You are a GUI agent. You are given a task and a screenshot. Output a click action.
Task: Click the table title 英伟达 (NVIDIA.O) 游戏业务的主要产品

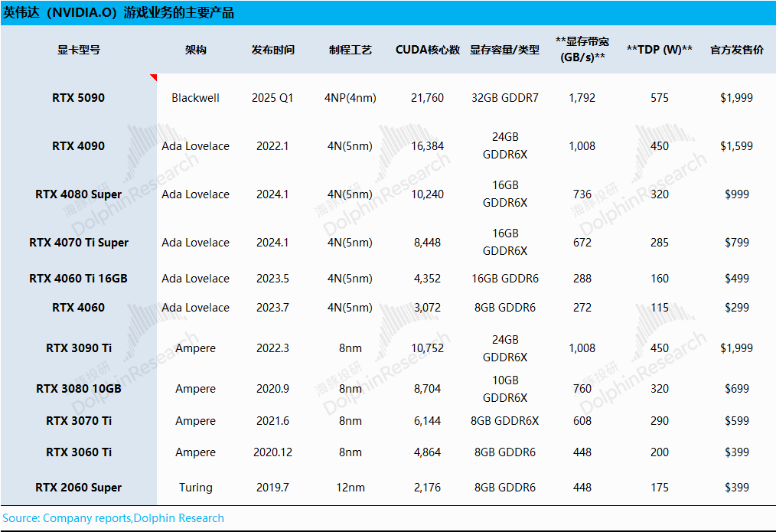coord(119,12)
